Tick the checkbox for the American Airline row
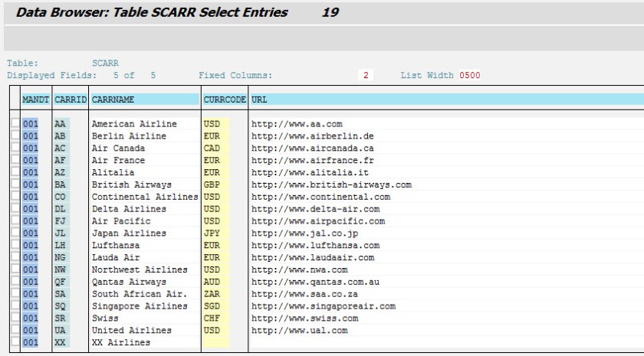Screen dimensions: 644x356 click(x=15, y=123)
